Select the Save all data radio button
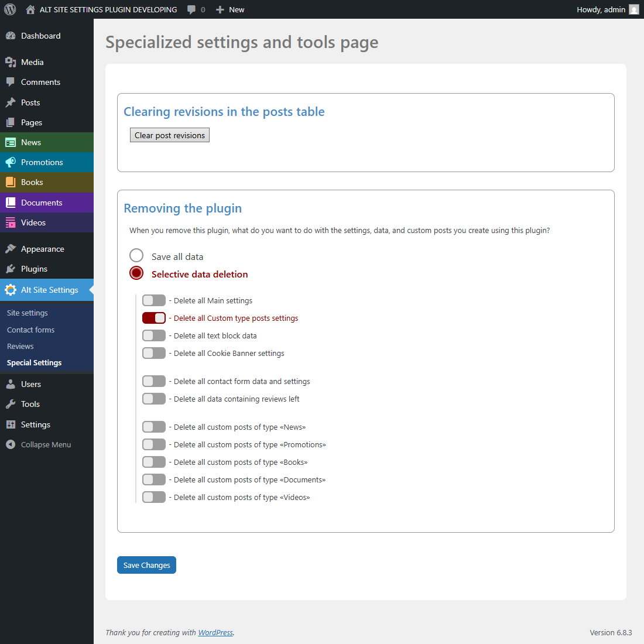Image resolution: width=644 pixels, height=644 pixels. 136,255
